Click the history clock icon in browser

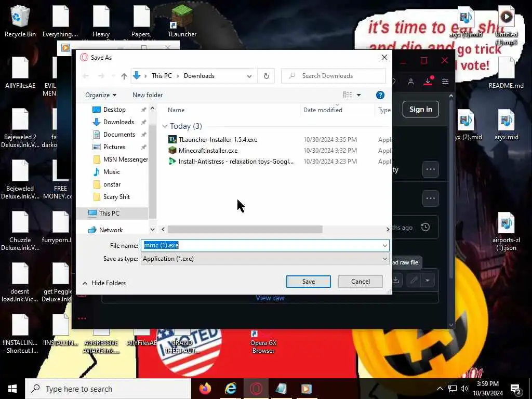pos(425,228)
